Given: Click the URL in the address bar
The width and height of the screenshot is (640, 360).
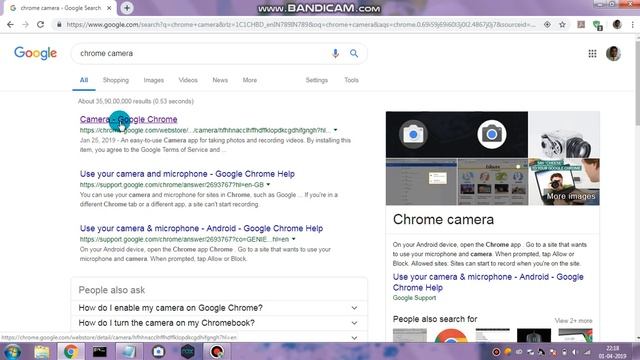Looking at the screenshot, I should [301, 24].
